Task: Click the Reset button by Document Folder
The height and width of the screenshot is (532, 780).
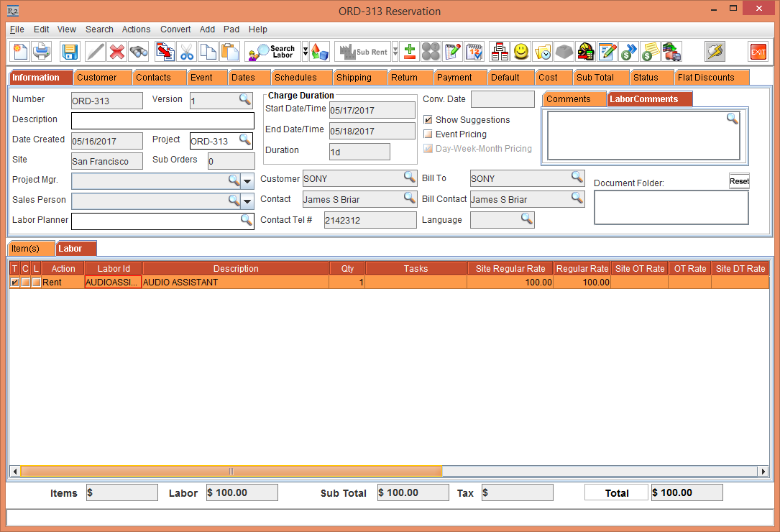Action: tap(739, 181)
